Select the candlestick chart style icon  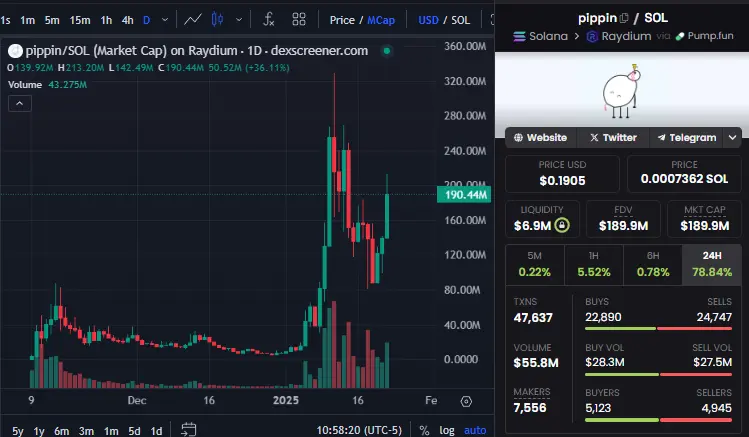217,20
